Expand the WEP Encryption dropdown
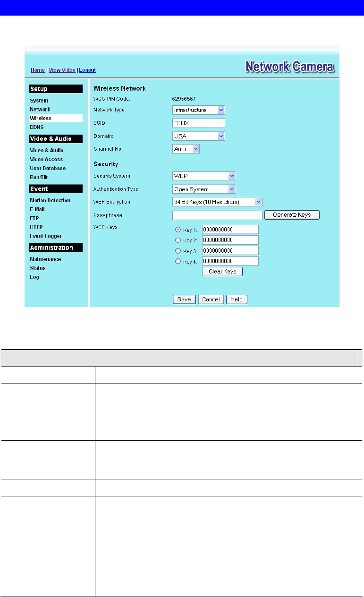This screenshot has width=364, height=597. pyautogui.click(x=217, y=202)
